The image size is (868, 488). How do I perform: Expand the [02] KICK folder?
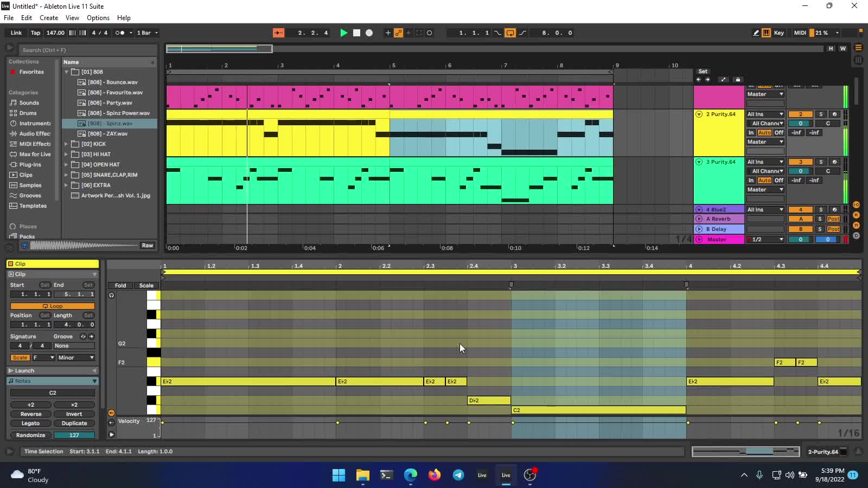point(66,144)
